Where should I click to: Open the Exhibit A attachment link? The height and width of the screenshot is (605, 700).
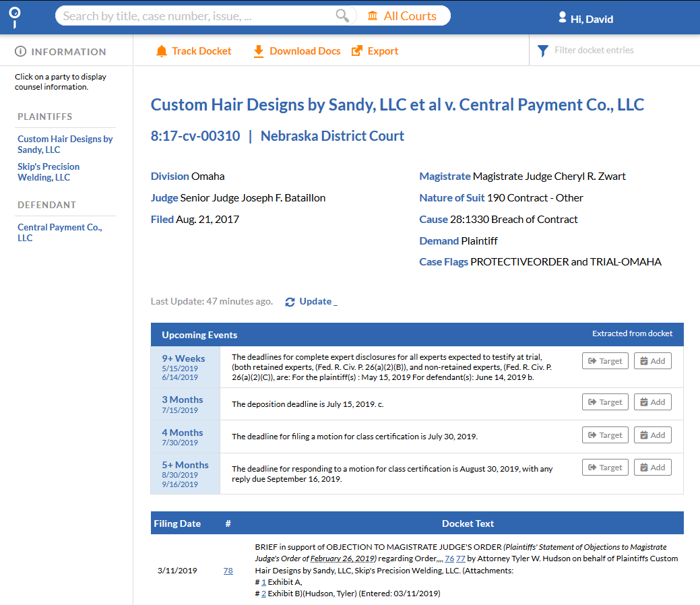(x=264, y=582)
